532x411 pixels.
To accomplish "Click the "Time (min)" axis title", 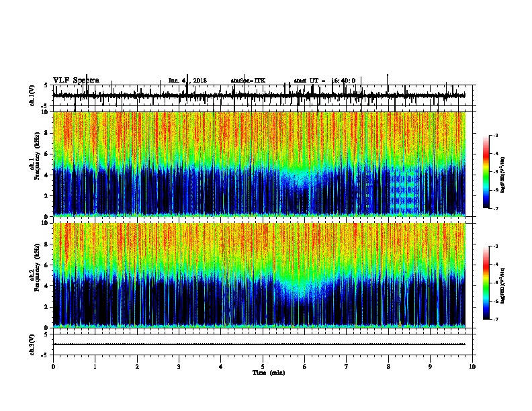I will click(269, 373).
